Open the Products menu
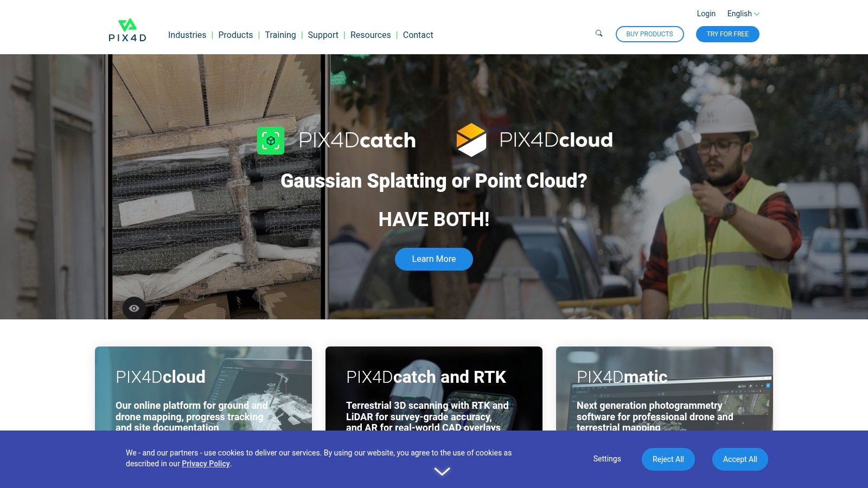The image size is (868, 488). (235, 35)
